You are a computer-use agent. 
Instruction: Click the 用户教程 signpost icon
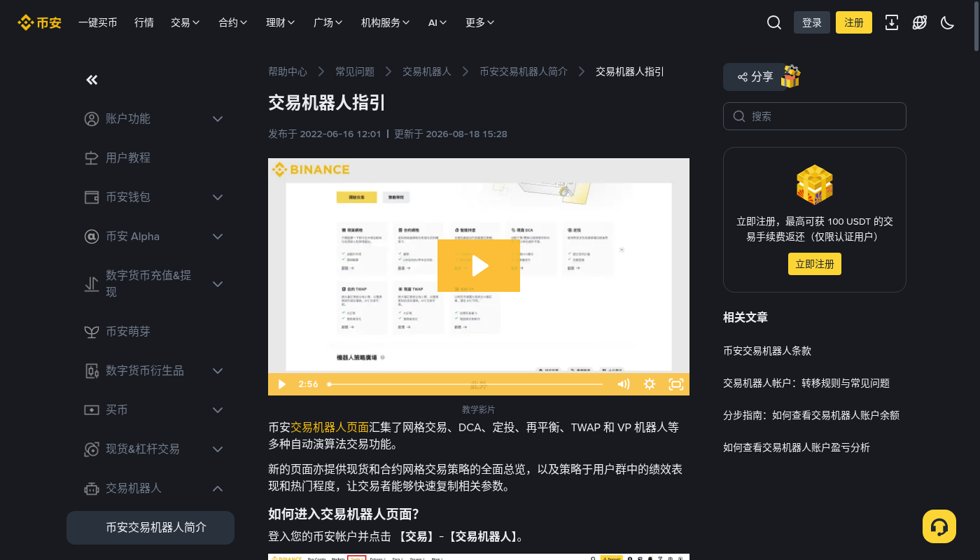92,158
